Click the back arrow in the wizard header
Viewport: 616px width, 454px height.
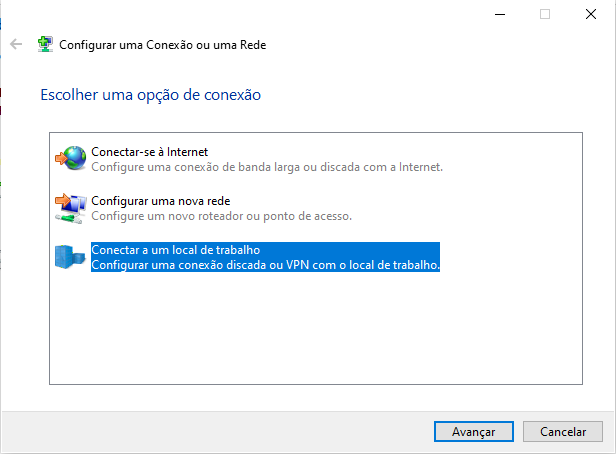(x=16, y=44)
